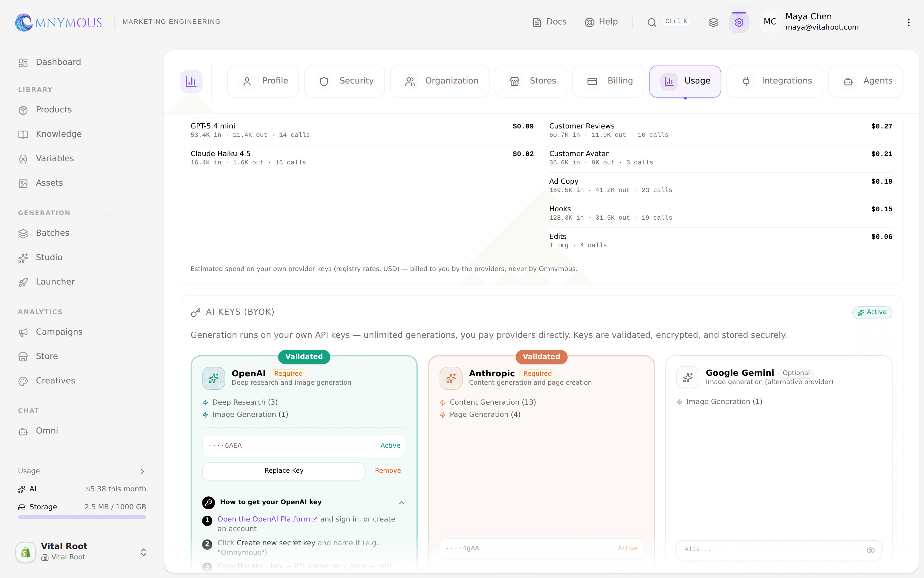The height and width of the screenshot is (578, 924).
Task: Click the Gemini API key input field
Action: (779, 550)
